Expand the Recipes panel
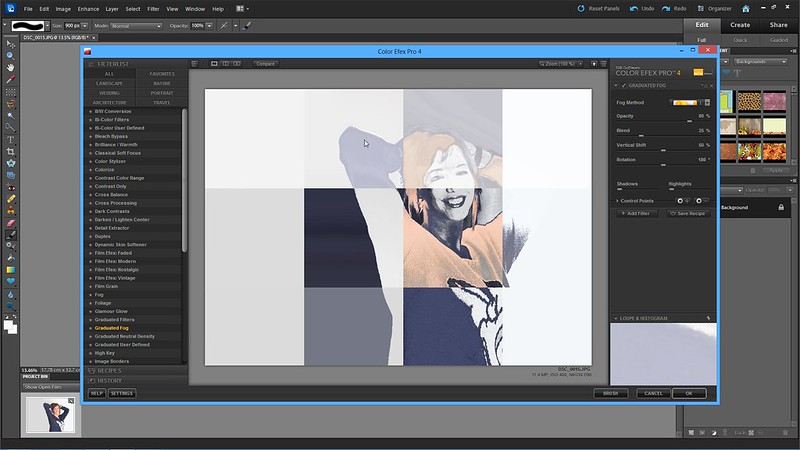This screenshot has height=450, width=800. 108,371
